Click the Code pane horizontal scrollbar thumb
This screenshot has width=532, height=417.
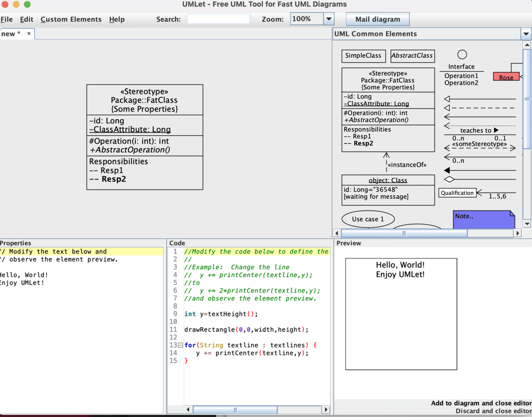[235, 409]
